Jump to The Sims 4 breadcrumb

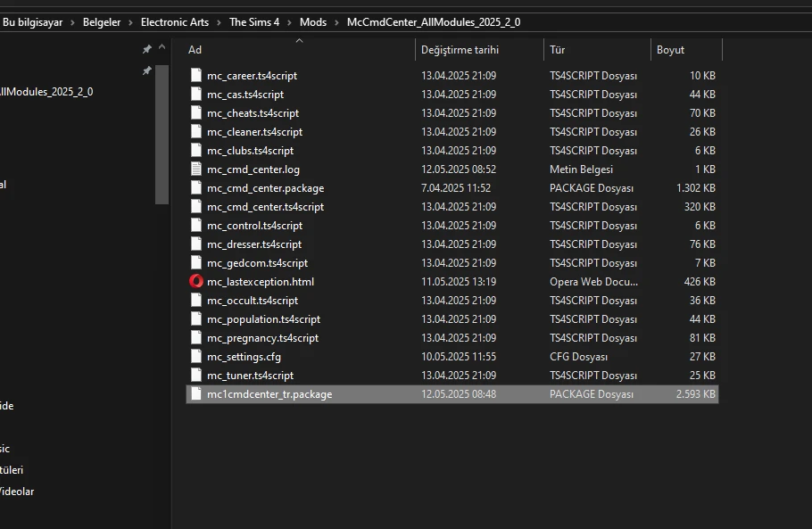coord(254,22)
